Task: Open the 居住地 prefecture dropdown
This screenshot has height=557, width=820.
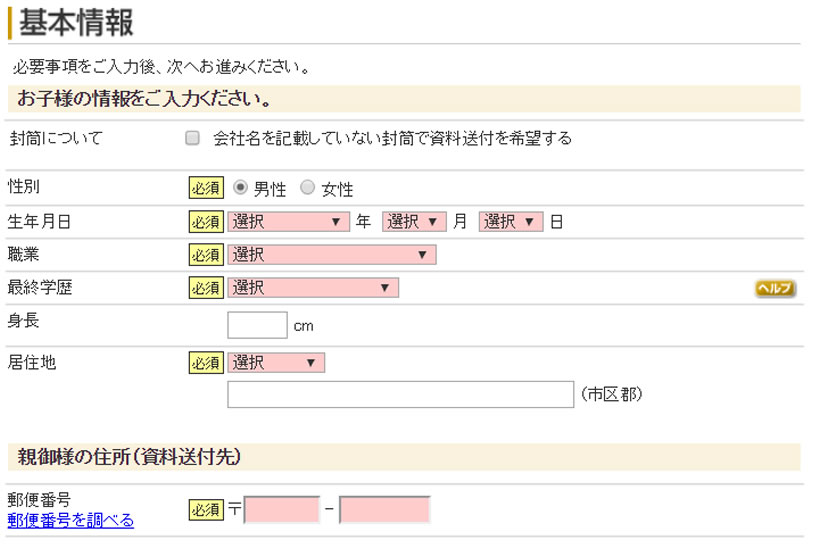Action: coord(275,363)
